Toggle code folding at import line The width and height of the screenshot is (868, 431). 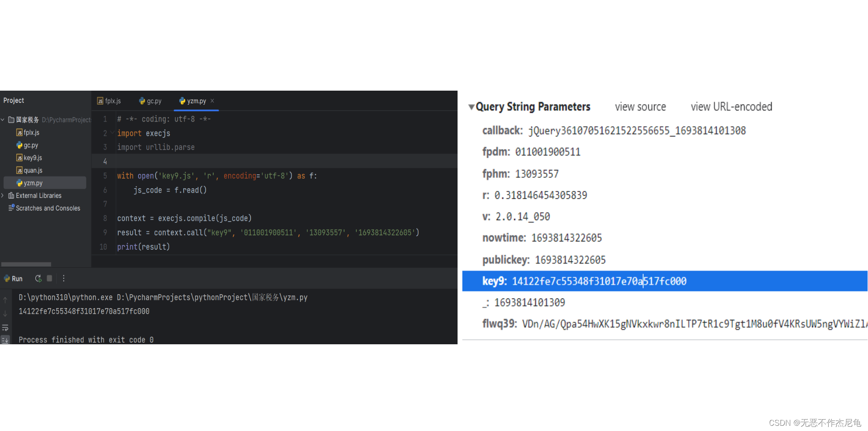pyautogui.click(x=113, y=132)
